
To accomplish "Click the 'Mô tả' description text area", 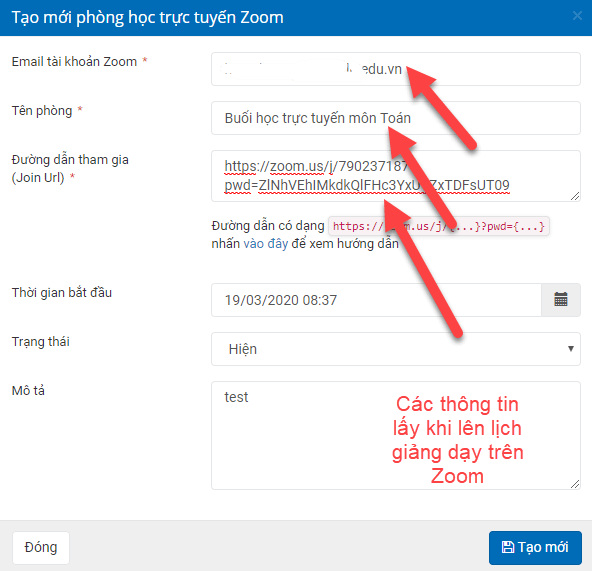I will 396,435.
